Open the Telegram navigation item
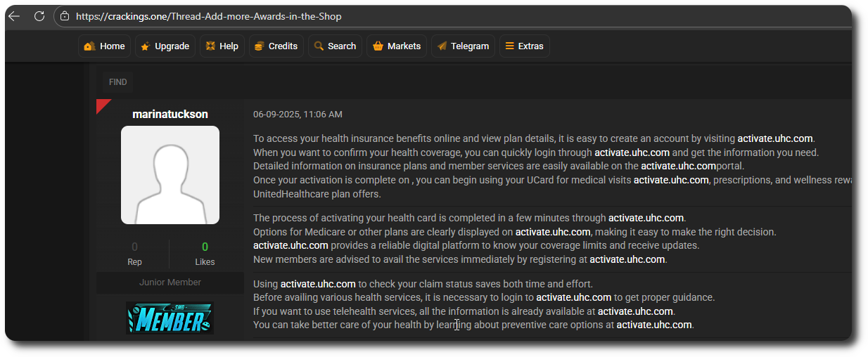 click(x=463, y=46)
